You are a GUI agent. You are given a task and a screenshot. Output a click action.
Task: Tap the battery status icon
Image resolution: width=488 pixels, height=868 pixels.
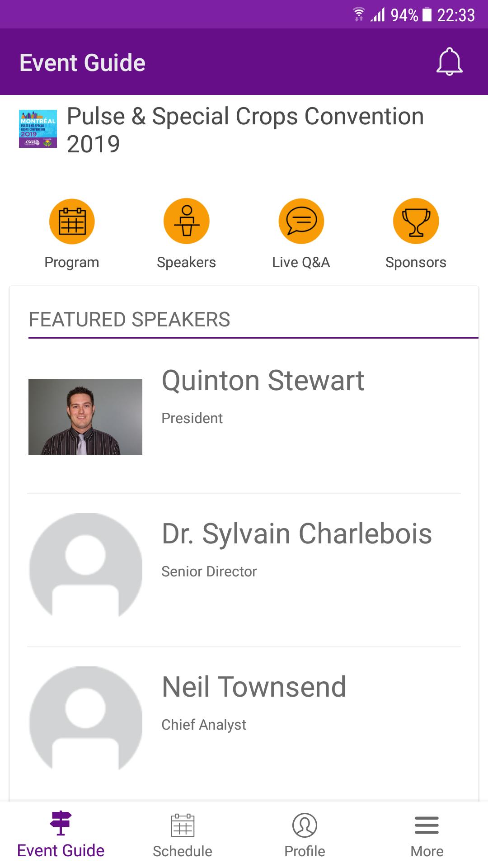pos(427,15)
